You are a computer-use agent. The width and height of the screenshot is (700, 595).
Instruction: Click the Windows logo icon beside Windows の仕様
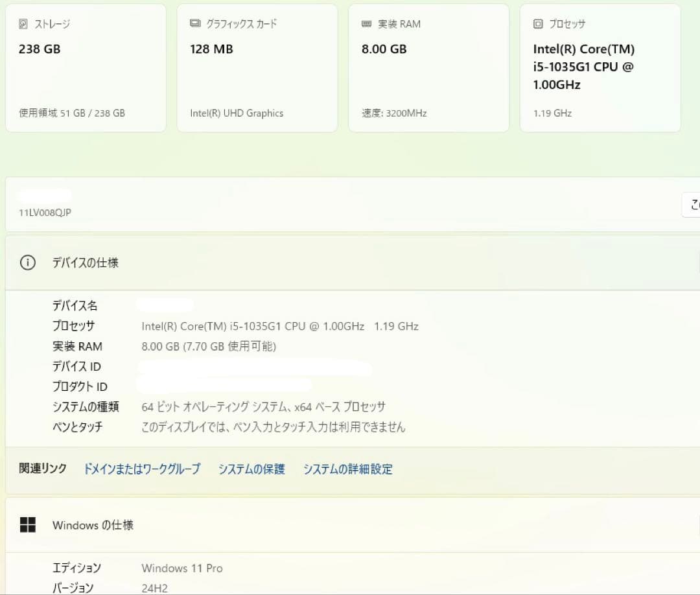[x=28, y=525]
